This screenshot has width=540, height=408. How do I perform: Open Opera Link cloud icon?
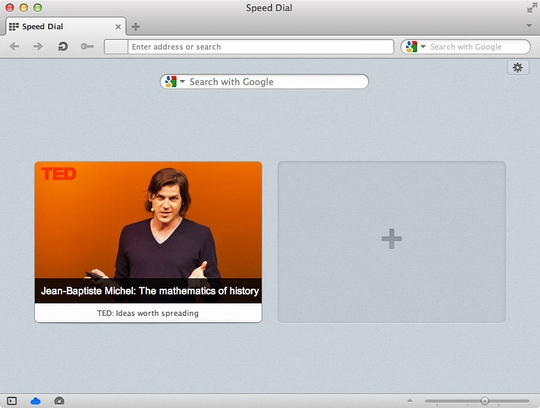coord(35,401)
